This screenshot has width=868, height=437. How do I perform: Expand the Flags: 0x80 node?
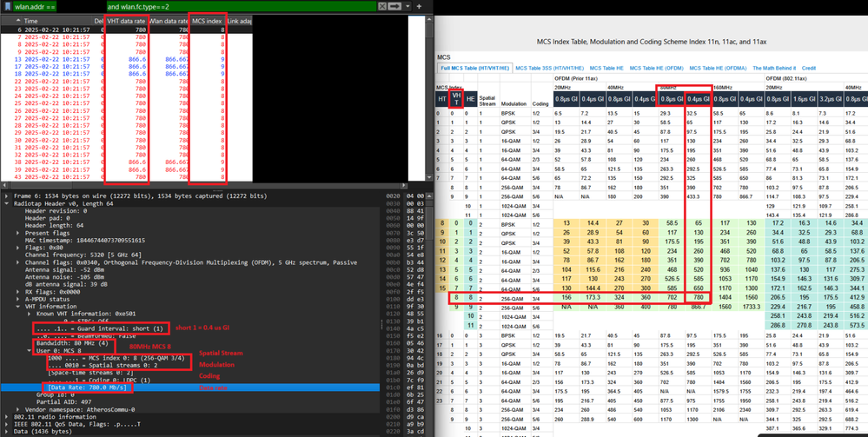tap(19, 248)
